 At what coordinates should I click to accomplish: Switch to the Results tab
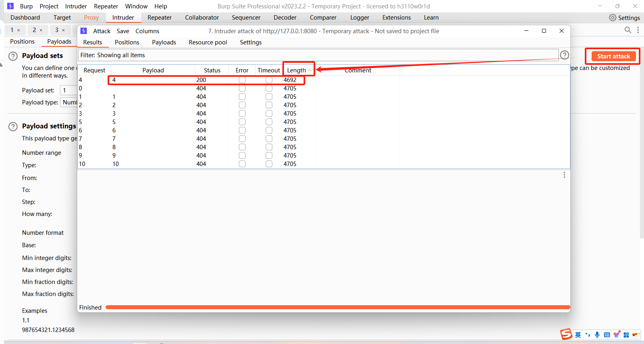(x=92, y=42)
